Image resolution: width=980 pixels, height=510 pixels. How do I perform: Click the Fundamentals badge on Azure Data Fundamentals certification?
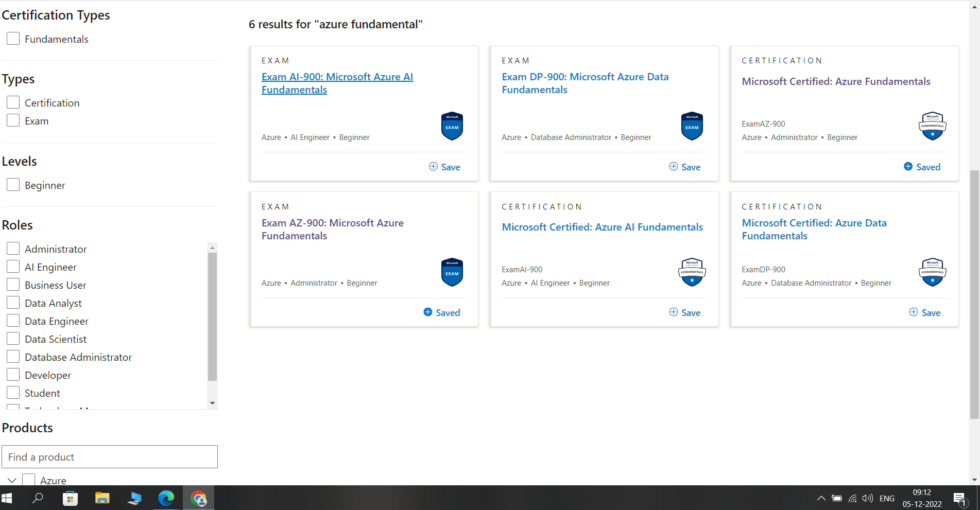[x=932, y=272]
